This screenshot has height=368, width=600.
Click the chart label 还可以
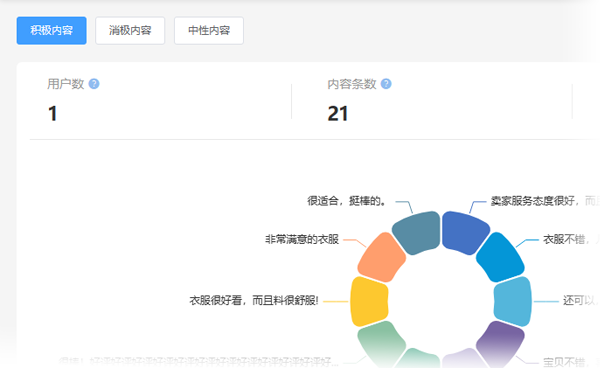(580, 301)
